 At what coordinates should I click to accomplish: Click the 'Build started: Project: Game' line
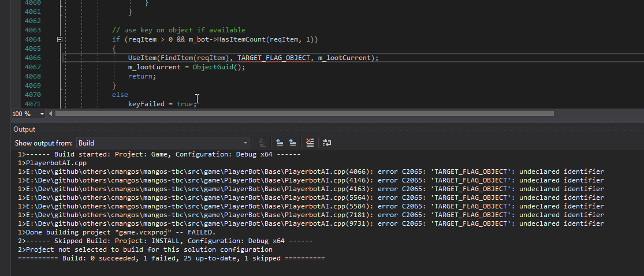tap(159, 154)
